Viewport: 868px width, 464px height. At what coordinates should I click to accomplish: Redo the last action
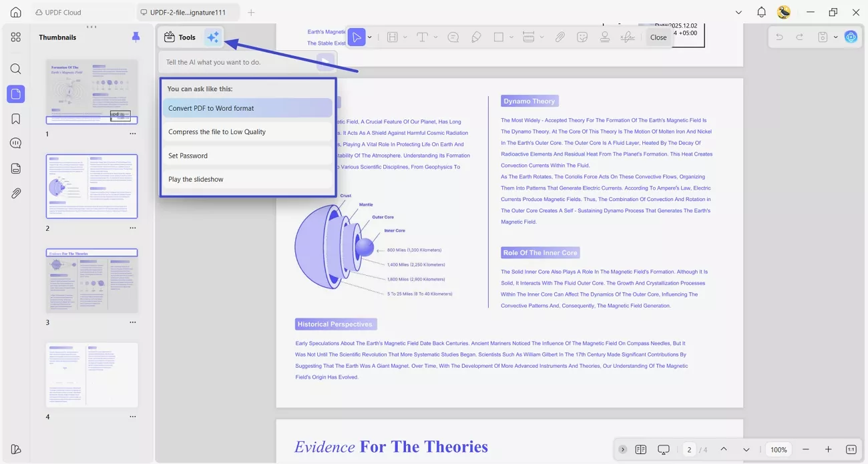(800, 37)
